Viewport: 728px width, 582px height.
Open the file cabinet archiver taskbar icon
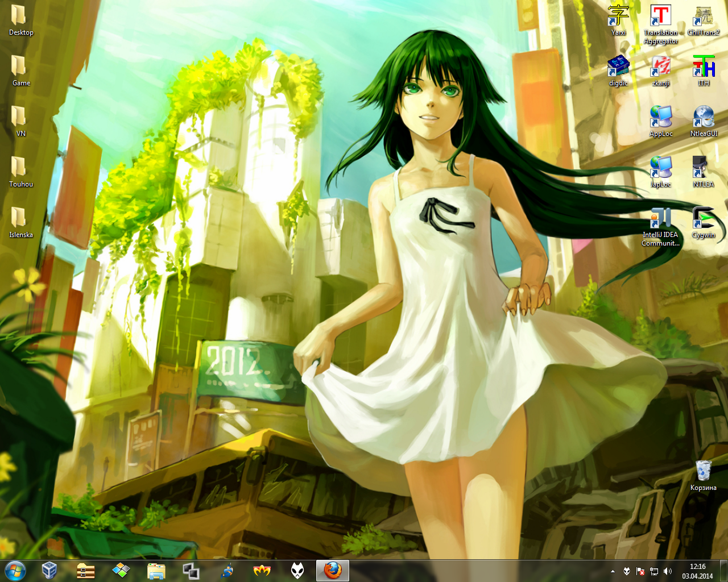85,570
